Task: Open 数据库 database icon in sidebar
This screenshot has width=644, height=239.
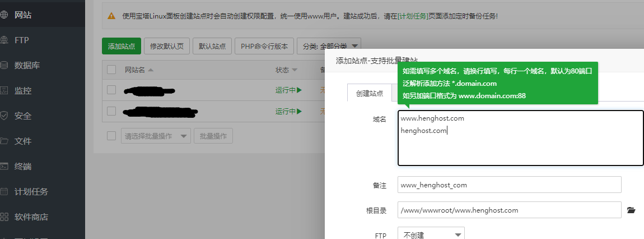Action: coord(4,66)
